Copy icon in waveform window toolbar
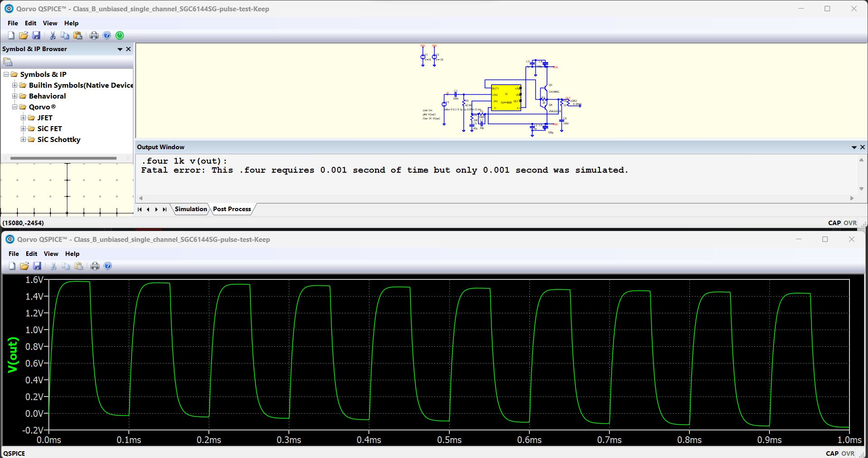868x458 pixels. tap(66, 266)
